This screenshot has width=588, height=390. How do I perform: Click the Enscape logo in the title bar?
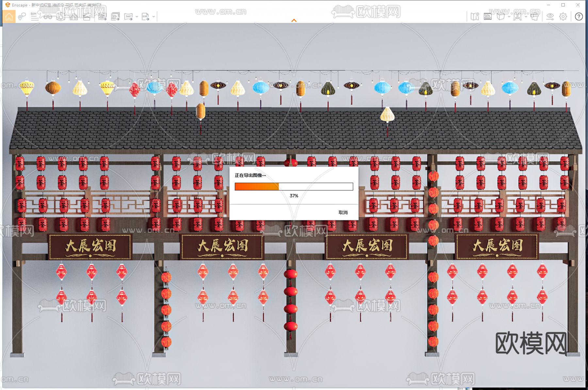pyautogui.click(x=8, y=5)
